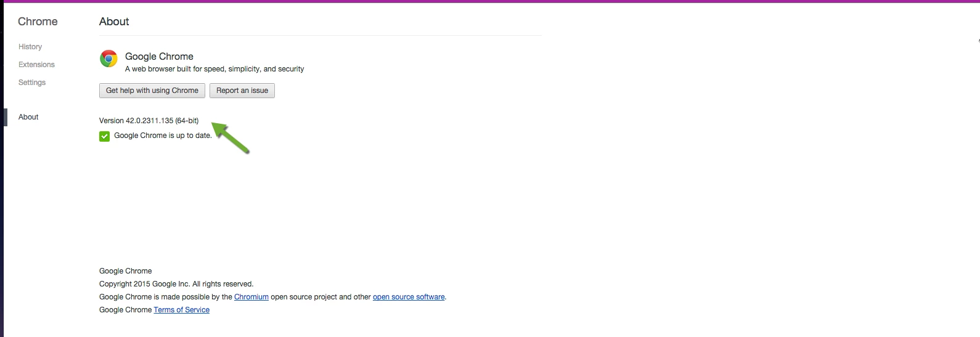Viewport: 980px width, 337px height.
Task: Click the Copyright 2015 Google Inc. line
Action: (x=176, y=284)
